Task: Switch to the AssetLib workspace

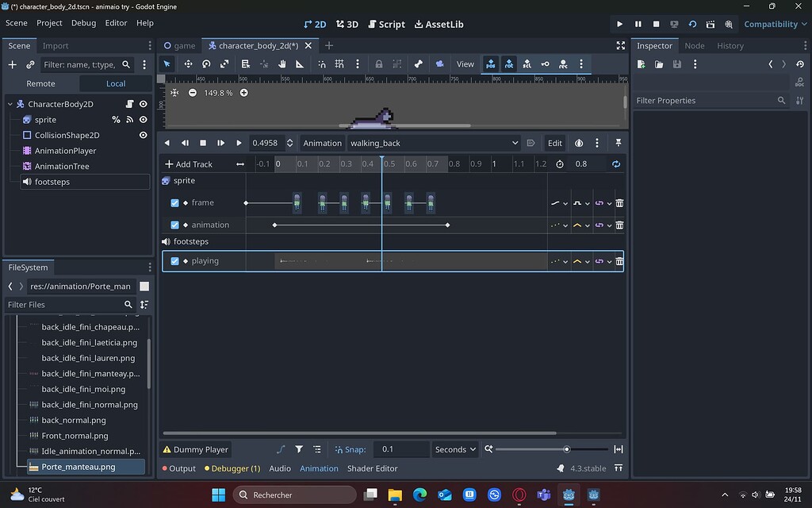Action: click(x=439, y=24)
